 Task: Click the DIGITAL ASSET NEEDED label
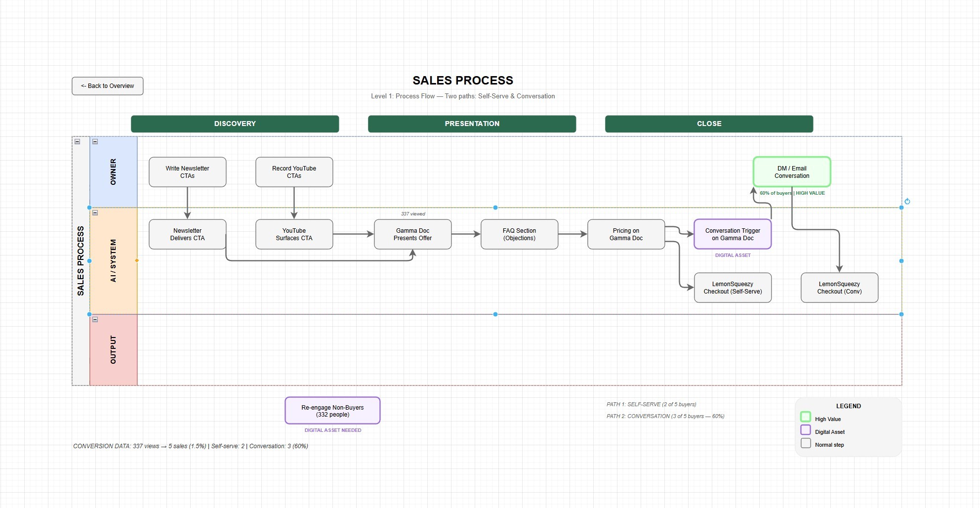pos(333,430)
